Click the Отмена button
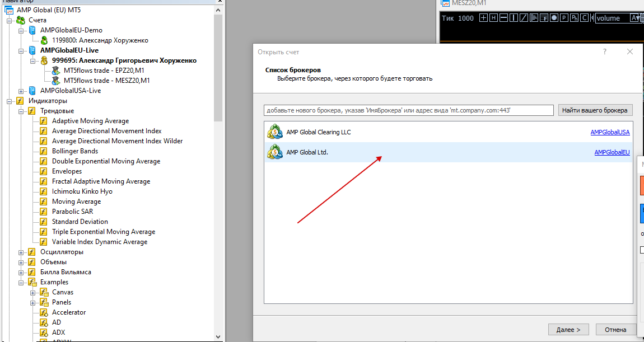The width and height of the screenshot is (644, 342). (x=615, y=329)
